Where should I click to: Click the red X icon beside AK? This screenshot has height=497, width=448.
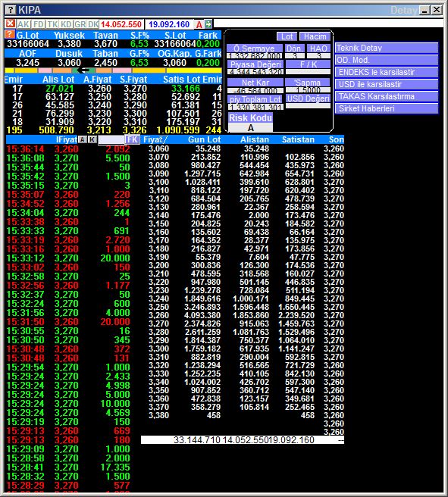[11, 23]
